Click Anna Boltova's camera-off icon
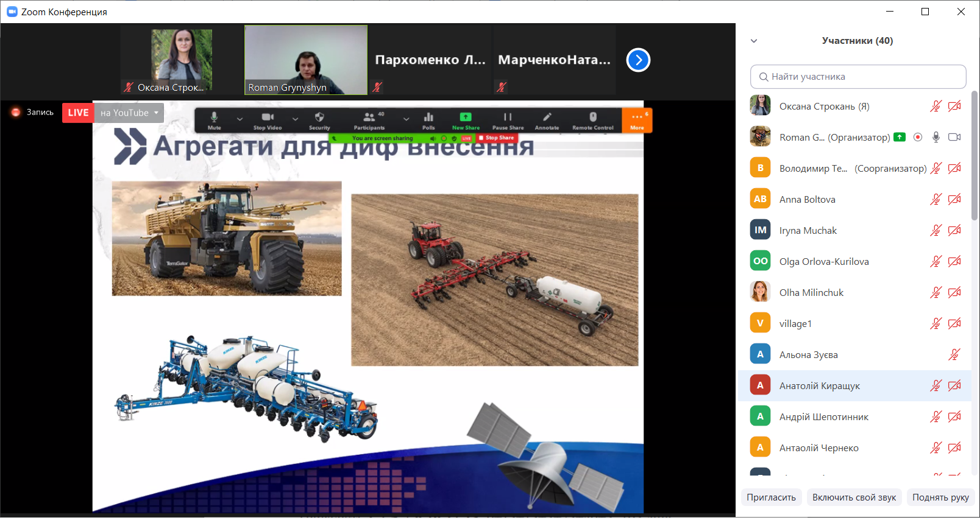The height and width of the screenshot is (520, 980). 954,199
